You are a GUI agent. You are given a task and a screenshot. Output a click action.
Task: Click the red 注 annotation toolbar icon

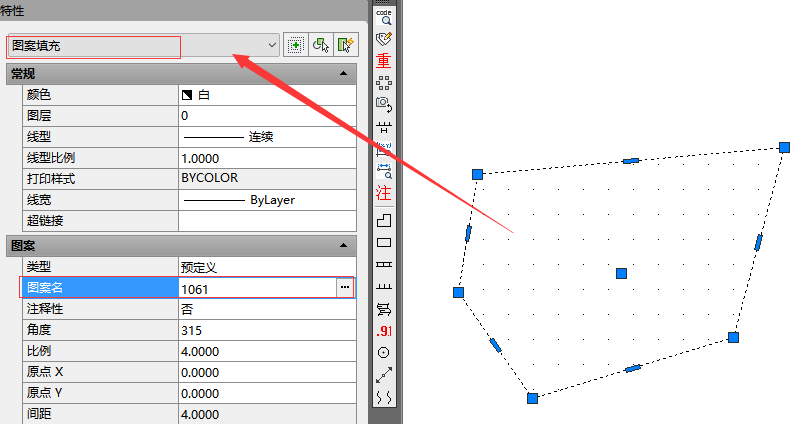coord(383,193)
